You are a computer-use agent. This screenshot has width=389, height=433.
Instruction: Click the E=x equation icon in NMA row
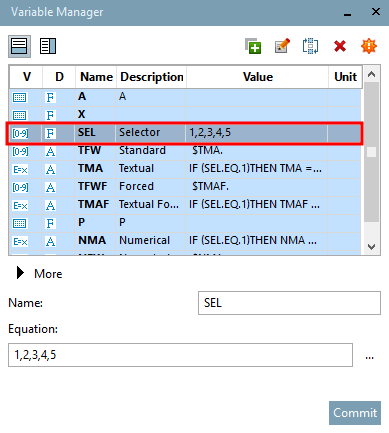click(20, 241)
